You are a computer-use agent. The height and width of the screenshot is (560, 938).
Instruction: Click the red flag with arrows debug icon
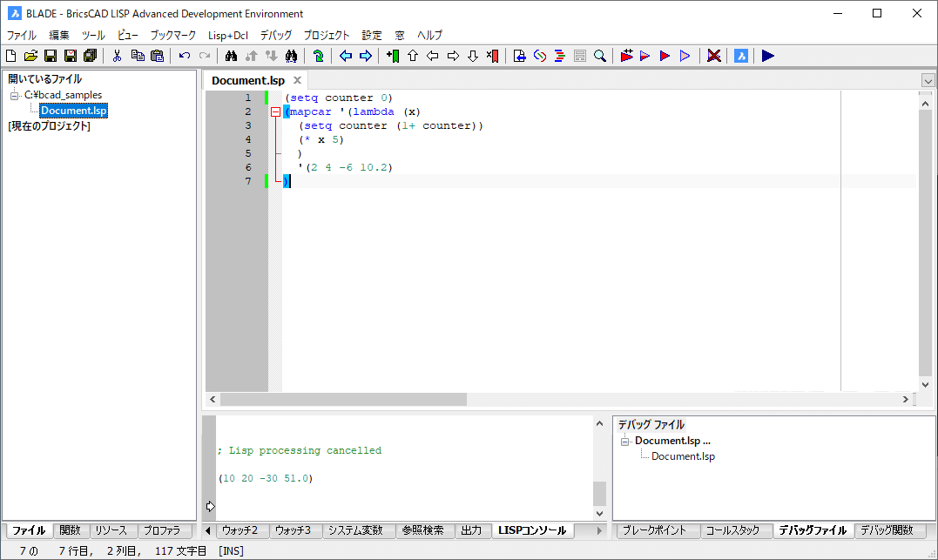tap(626, 56)
